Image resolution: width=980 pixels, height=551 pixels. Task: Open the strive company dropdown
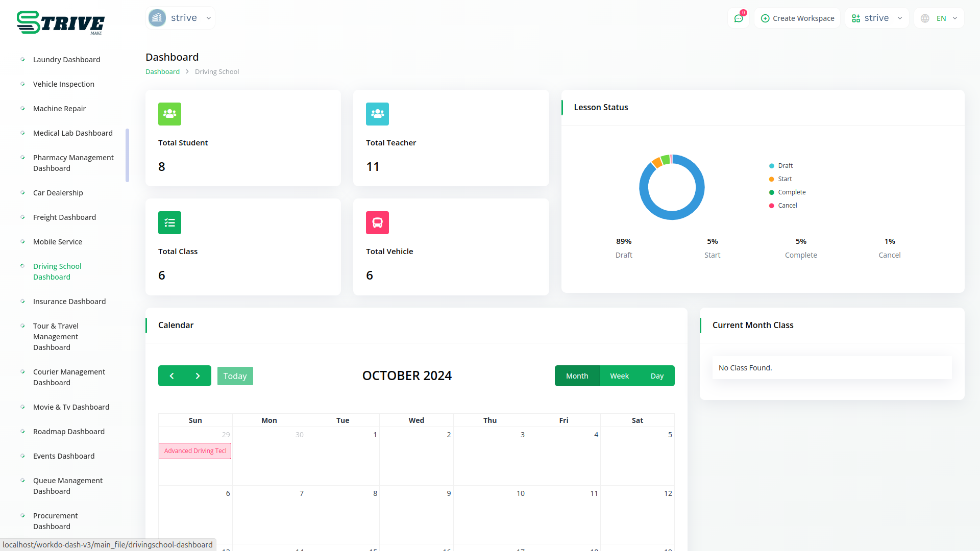coord(180,18)
